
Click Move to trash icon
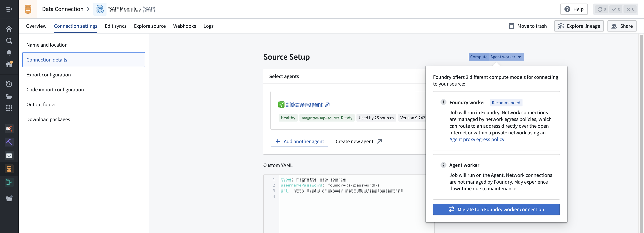[x=511, y=26]
